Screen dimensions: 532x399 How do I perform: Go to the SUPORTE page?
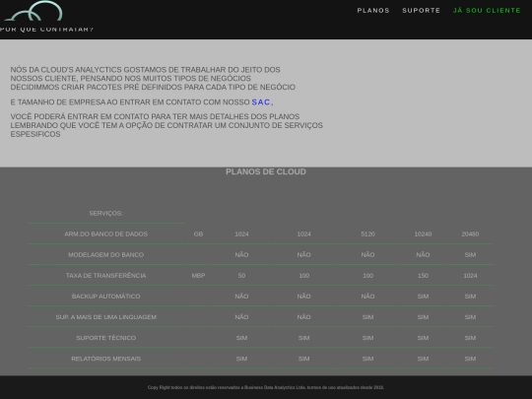421,11
